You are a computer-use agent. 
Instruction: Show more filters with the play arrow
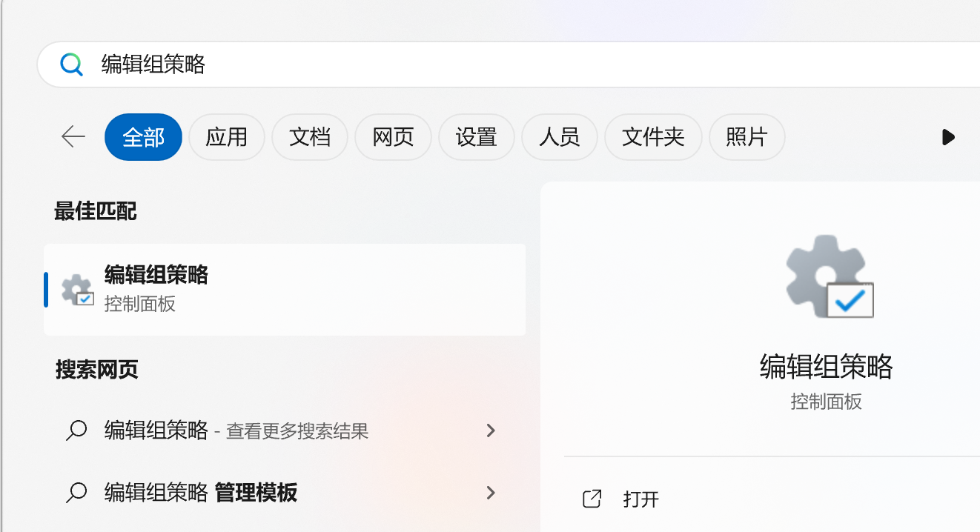947,137
